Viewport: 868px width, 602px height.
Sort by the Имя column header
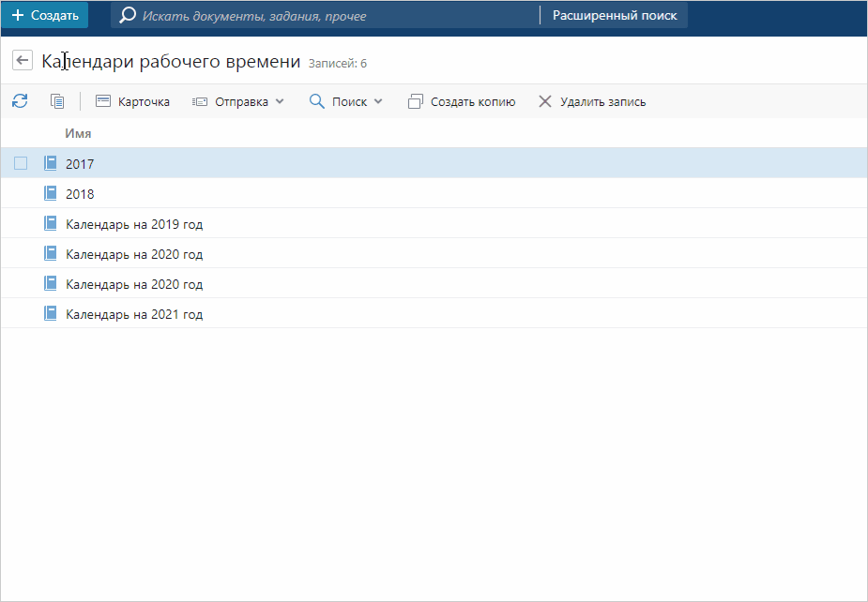[x=78, y=133]
